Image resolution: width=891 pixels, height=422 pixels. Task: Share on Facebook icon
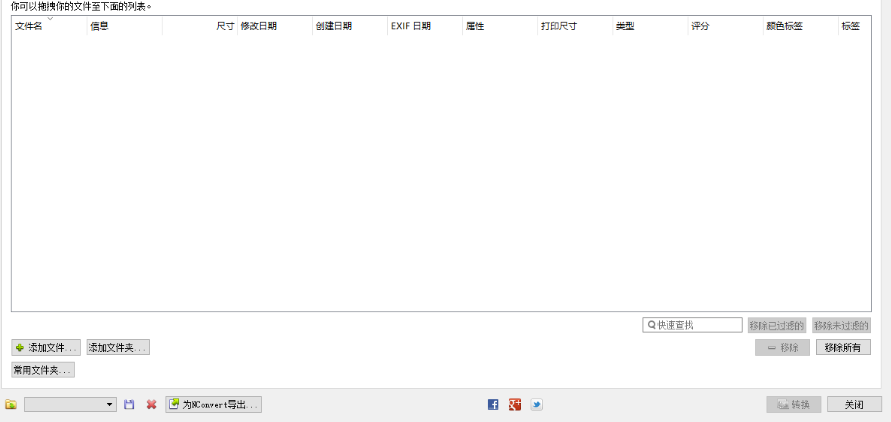pyautogui.click(x=493, y=404)
